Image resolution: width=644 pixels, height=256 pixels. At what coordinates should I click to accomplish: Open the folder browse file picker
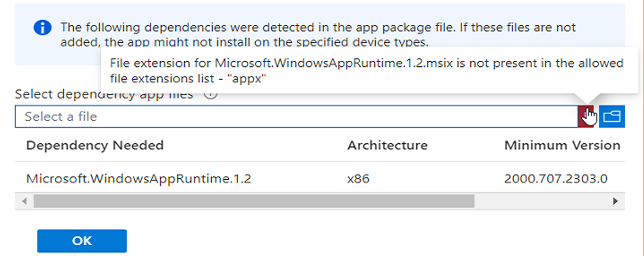(612, 116)
